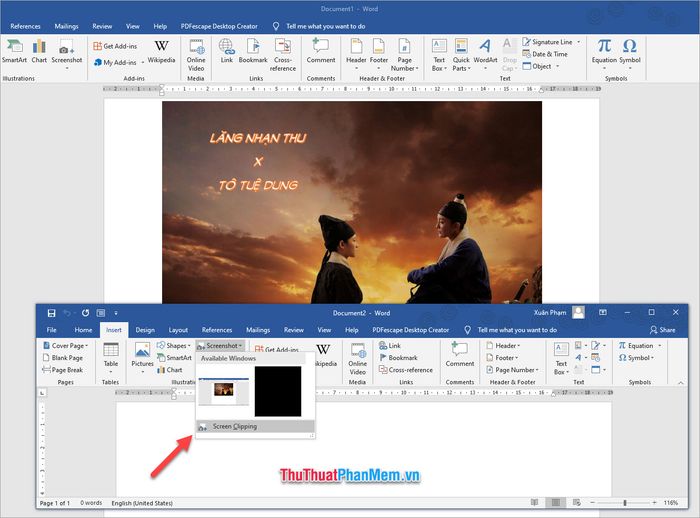Collapse the ribbon in Document2

(680, 383)
